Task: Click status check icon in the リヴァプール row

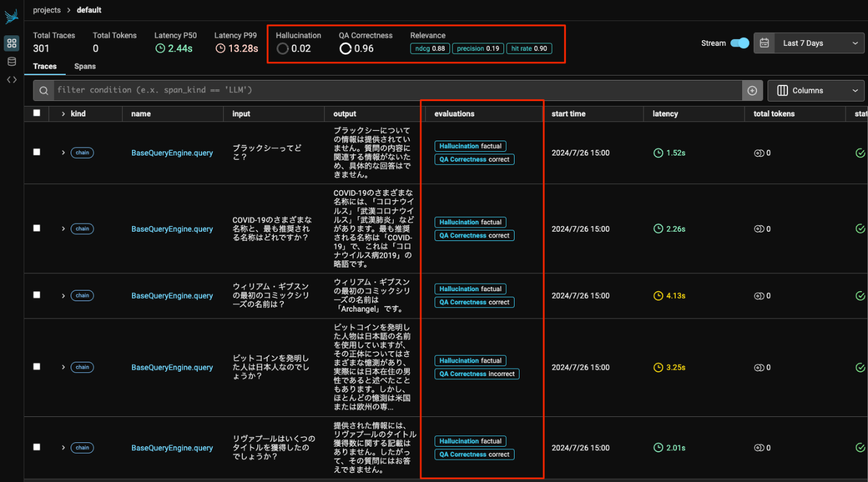Action: pyautogui.click(x=860, y=447)
